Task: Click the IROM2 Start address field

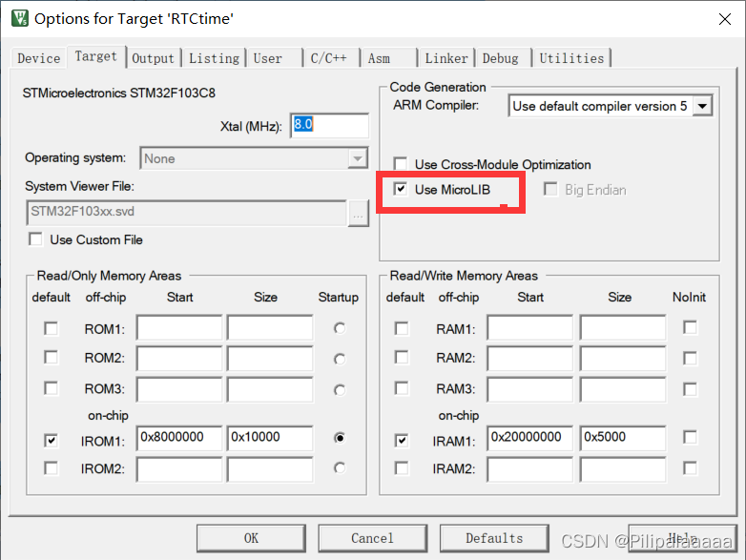Action: pos(179,469)
